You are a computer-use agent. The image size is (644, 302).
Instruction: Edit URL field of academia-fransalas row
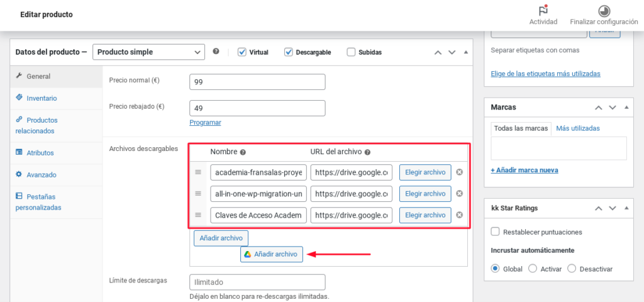(352, 172)
